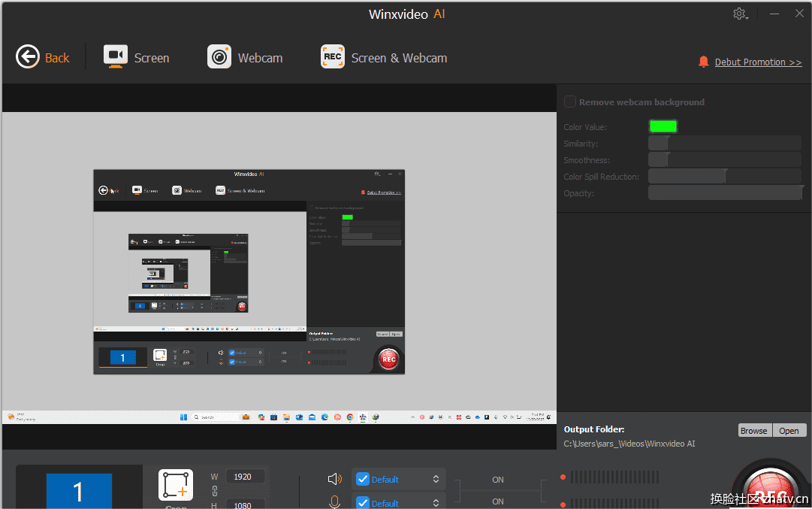Click the orange promotion bell icon
This screenshot has height=509, width=812.
(x=703, y=62)
